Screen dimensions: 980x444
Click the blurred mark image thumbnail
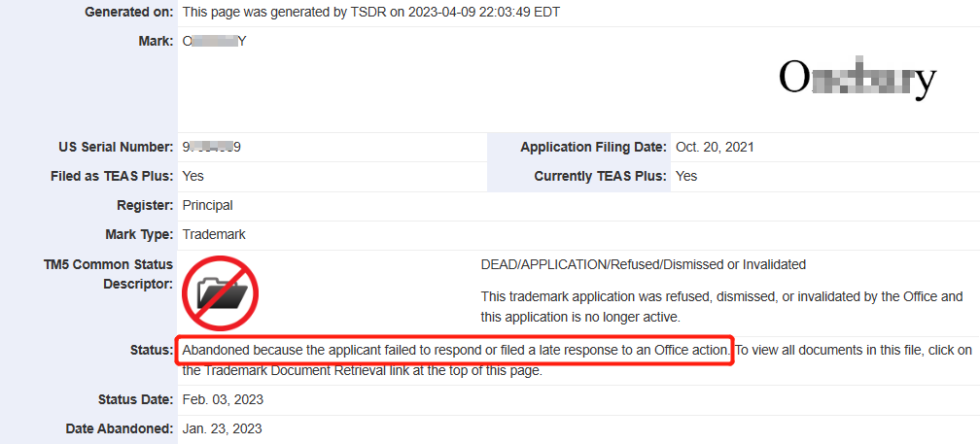click(857, 78)
